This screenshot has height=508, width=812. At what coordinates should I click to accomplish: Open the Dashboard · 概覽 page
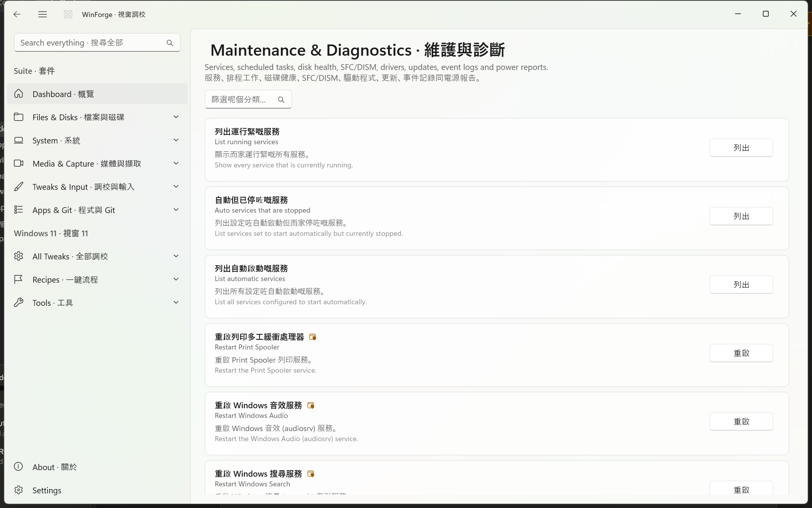(x=97, y=94)
